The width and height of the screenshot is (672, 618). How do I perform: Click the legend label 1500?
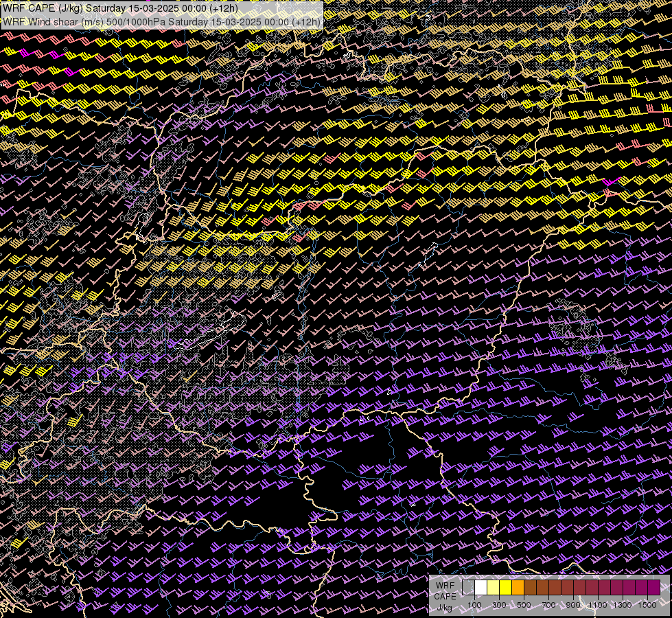647,605
